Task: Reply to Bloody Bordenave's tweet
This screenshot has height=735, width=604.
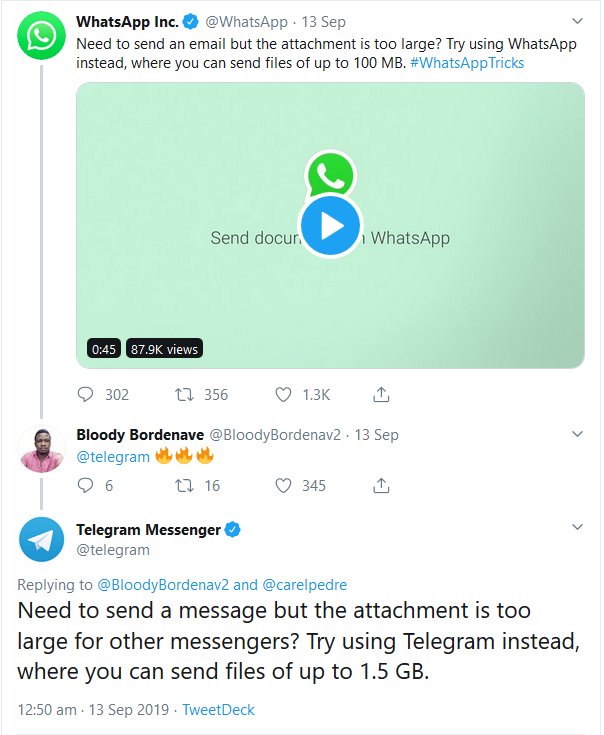Action: pyautogui.click(x=86, y=486)
